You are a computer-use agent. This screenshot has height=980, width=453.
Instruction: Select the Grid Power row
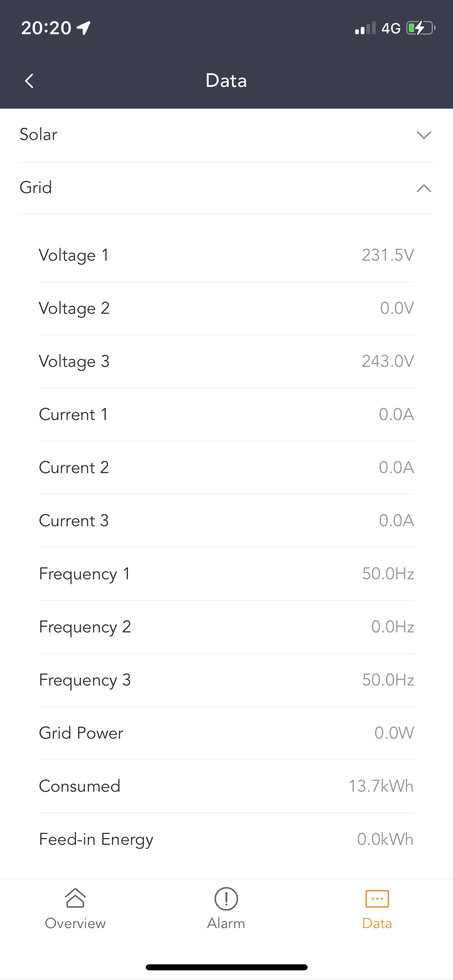pyautogui.click(x=226, y=733)
